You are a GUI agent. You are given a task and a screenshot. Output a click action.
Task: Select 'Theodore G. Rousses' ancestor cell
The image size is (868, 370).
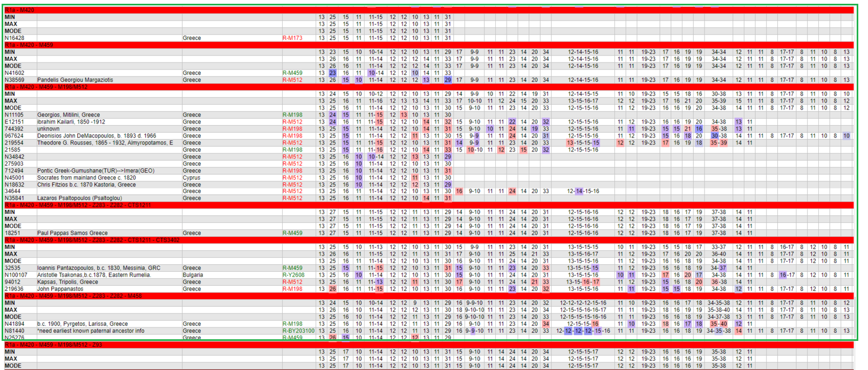click(x=105, y=143)
